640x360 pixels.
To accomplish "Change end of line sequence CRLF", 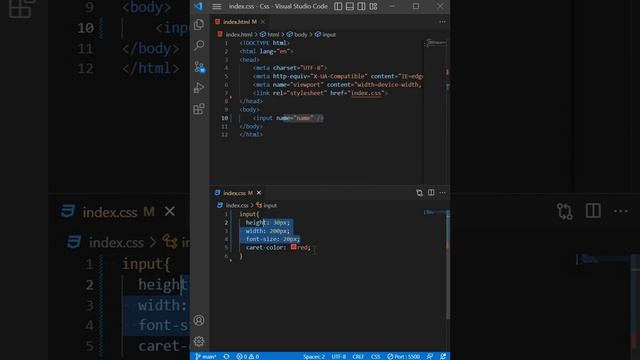I will [358, 356].
